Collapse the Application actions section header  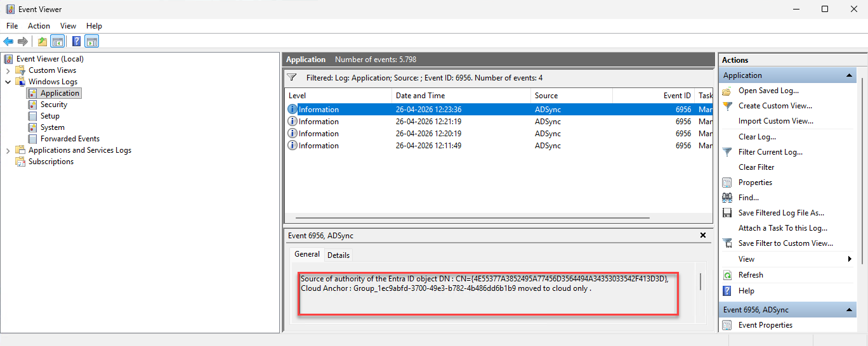(x=849, y=75)
